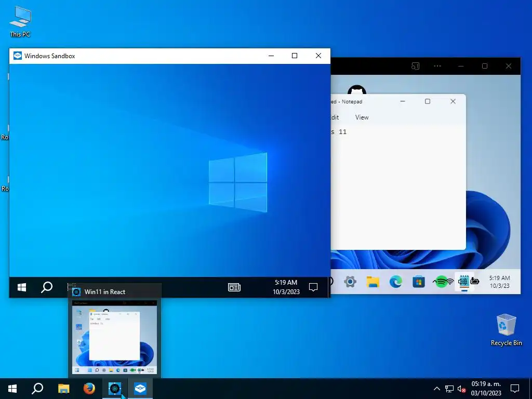The height and width of the screenshot is (399, 532).
Task: Open File Explorer in the Win11 taskbar
Action: pyautogui.click(x=373, y=282)
